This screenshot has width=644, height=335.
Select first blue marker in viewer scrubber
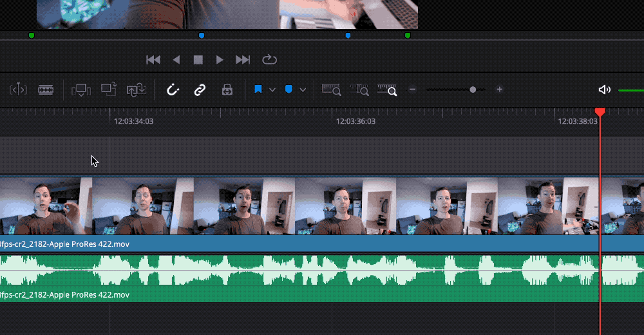(202, 36)
